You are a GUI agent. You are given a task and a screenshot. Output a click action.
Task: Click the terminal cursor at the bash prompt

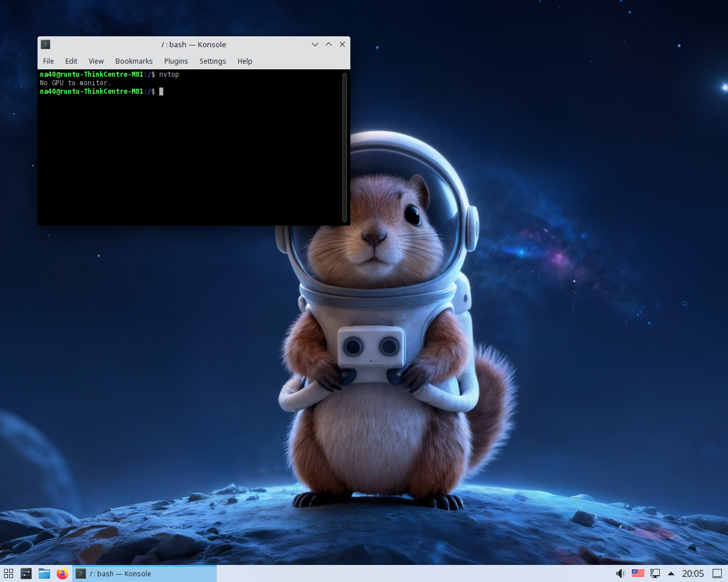(x=162, y=92)
